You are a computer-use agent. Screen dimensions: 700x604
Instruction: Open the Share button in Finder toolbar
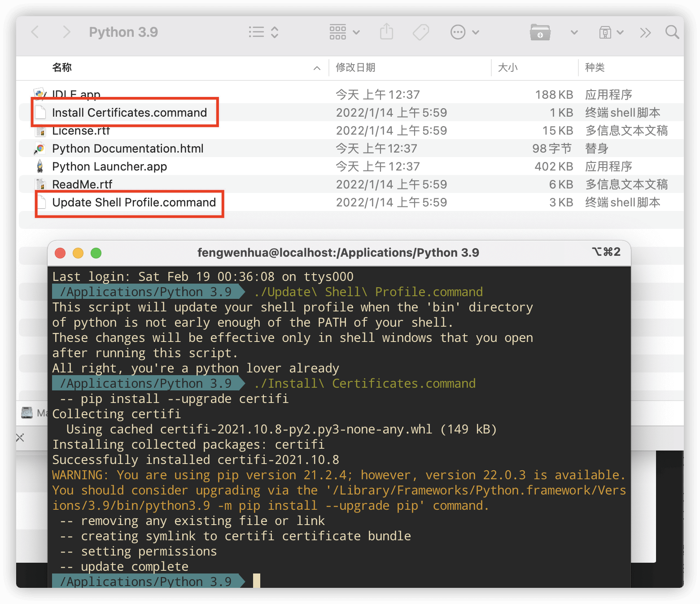tap(386, 32)
